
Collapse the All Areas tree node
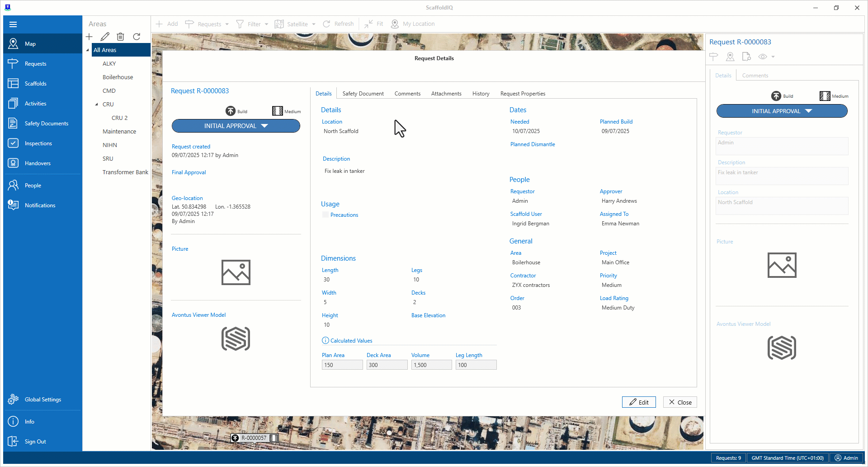tap(88, 50)
